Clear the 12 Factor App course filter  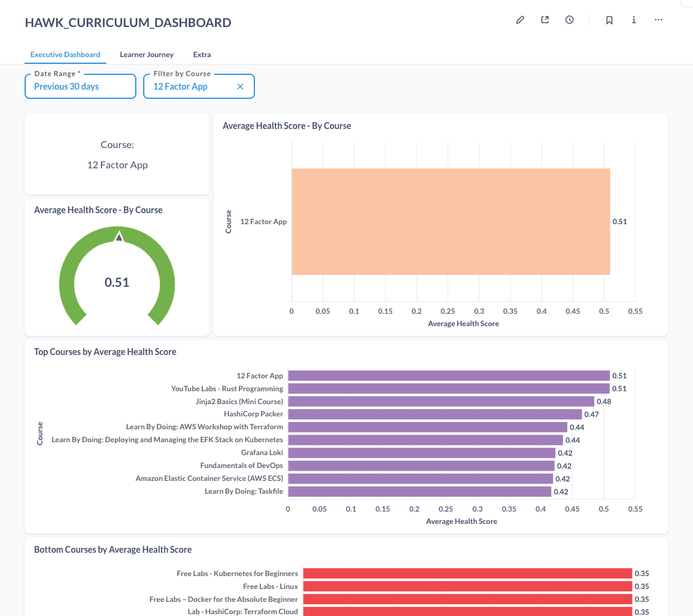pyautogui.click(x=240, y=87)
